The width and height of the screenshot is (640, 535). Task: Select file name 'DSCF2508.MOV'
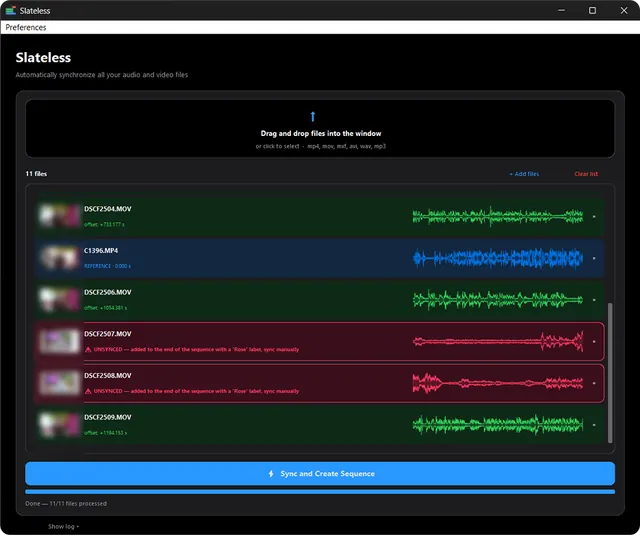[108, 375]
